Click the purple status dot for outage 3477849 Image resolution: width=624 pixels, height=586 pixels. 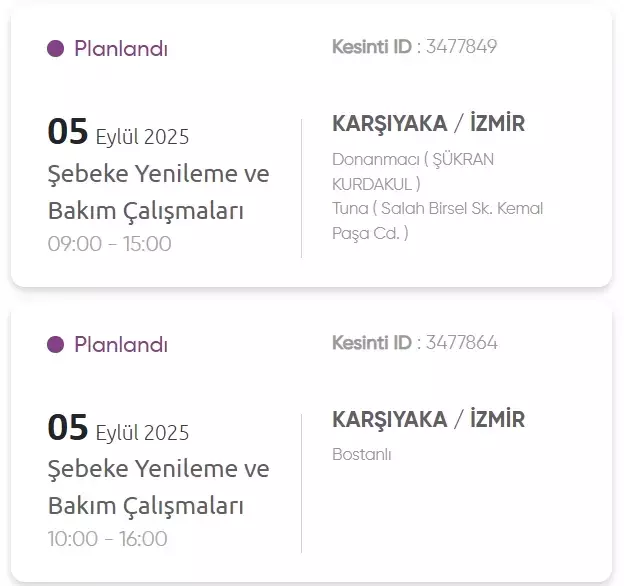coord(56,49)
